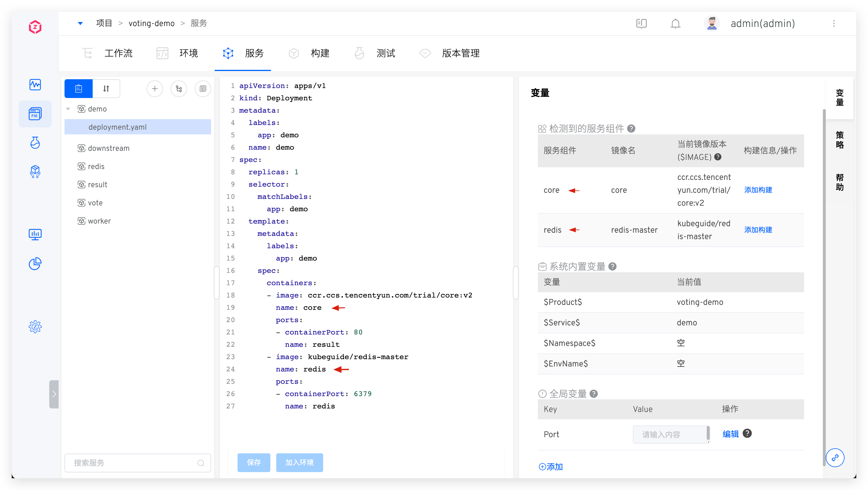Open the 策略 side tab

pyautogui.click(x=839, y=140)
